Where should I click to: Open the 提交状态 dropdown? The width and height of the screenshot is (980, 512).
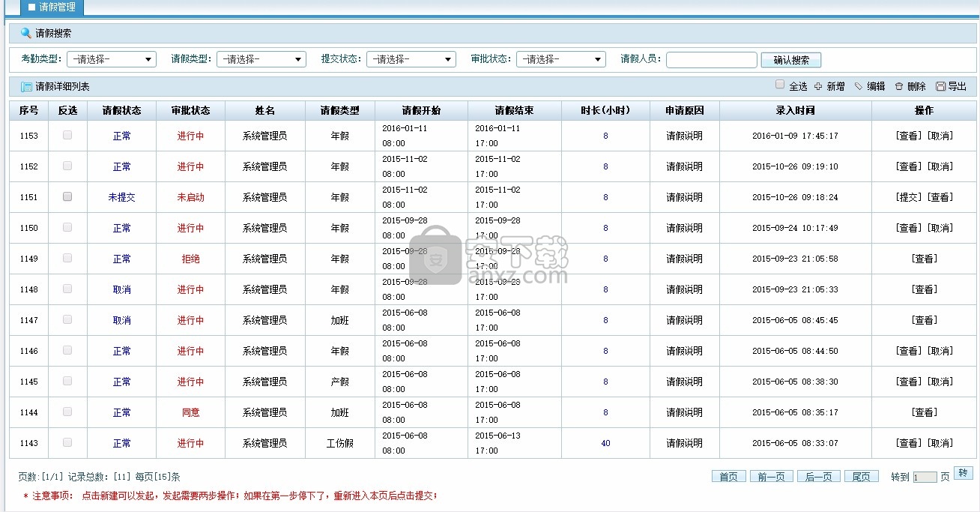(x=411, y=59)
